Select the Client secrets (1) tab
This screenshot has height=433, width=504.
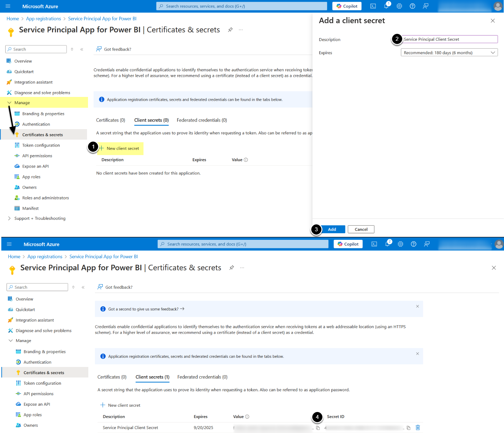(x=153, y=377)
